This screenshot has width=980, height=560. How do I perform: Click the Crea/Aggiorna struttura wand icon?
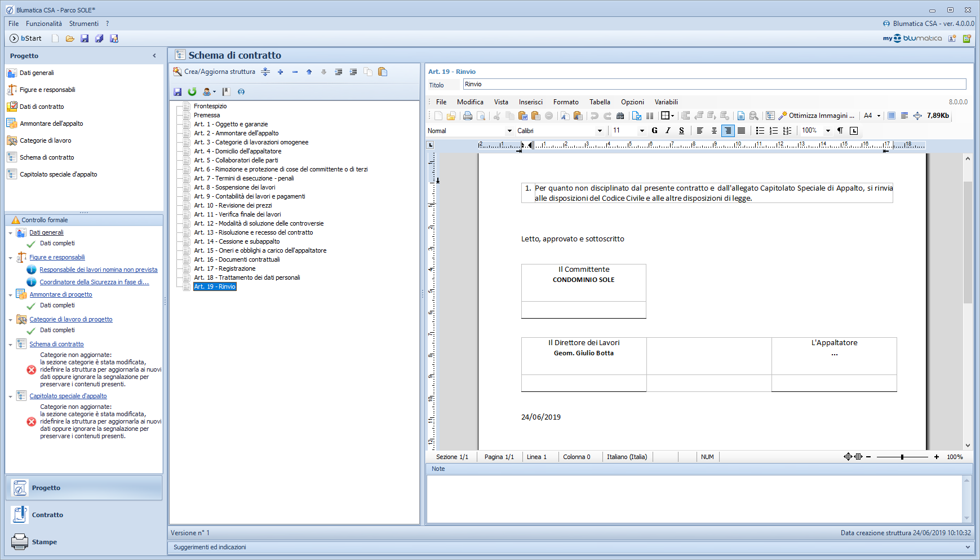pos(178,72)
